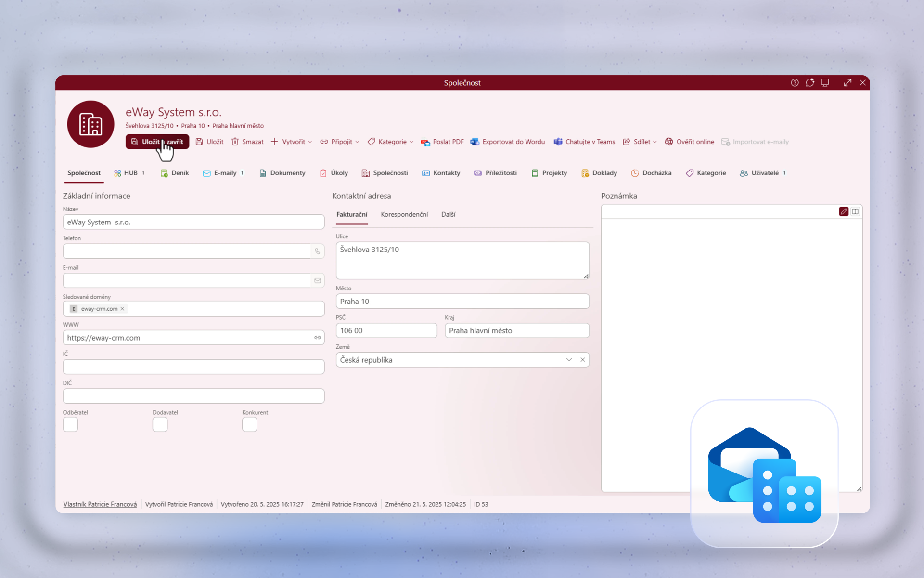This screenshot has height=578, width=924.
Task: Click the monitor display icon in title bar
Action: pyautogui.click(x=825, y=83)
